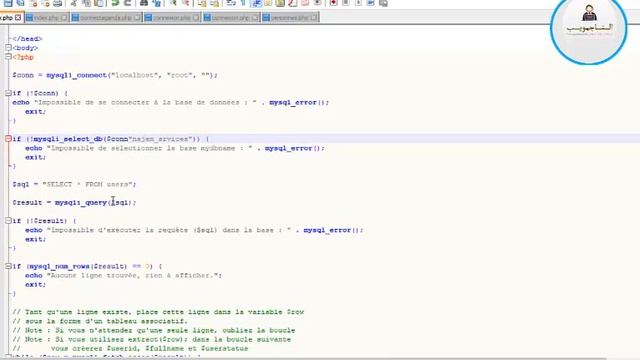Click the Close document toolbar icon
This screenshot has height=360, width=640.
33,3
